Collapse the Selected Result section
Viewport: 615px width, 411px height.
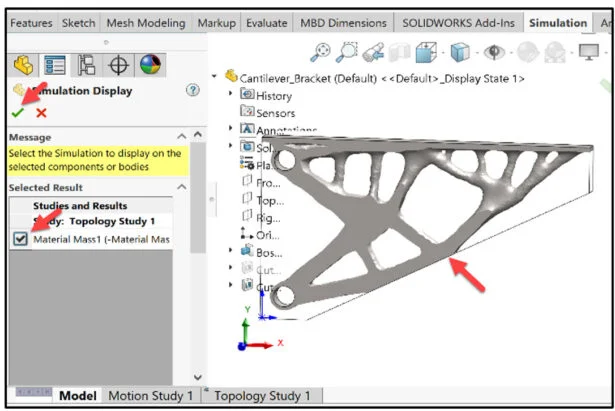click(x=181, y=187)
